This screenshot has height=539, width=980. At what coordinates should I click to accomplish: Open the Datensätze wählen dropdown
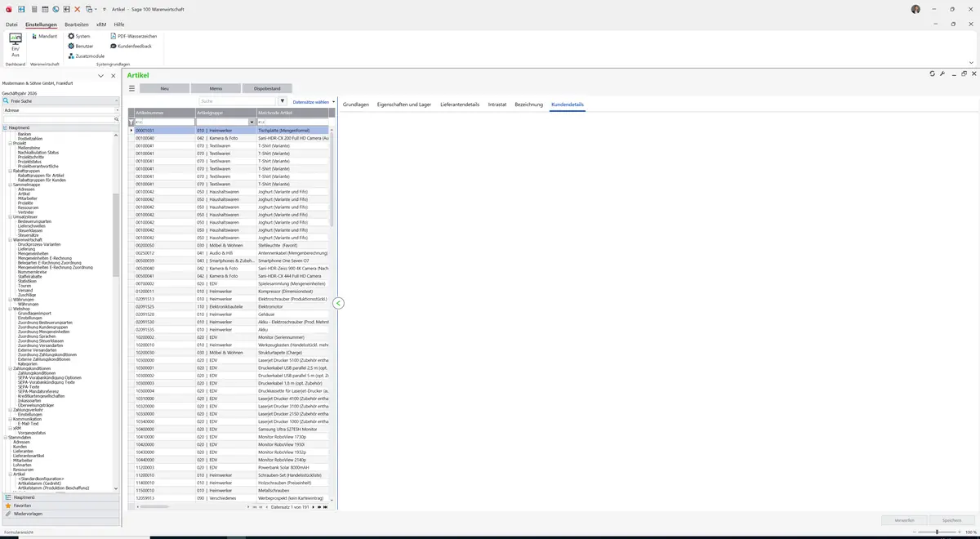click(314, 101)
